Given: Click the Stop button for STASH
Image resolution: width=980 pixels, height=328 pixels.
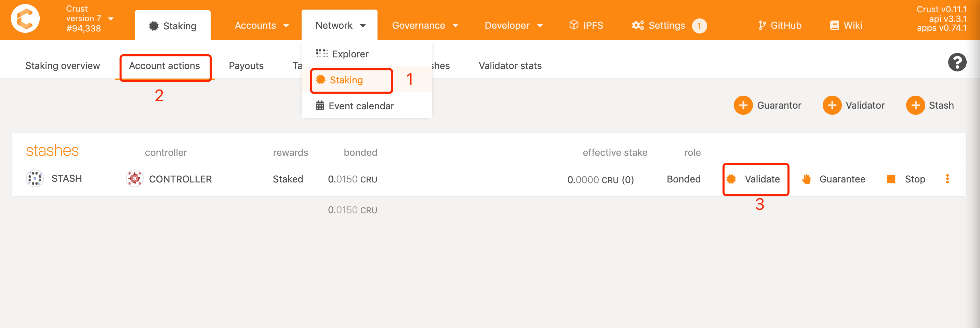Looking at the screenshot, I should coord(906,179).
